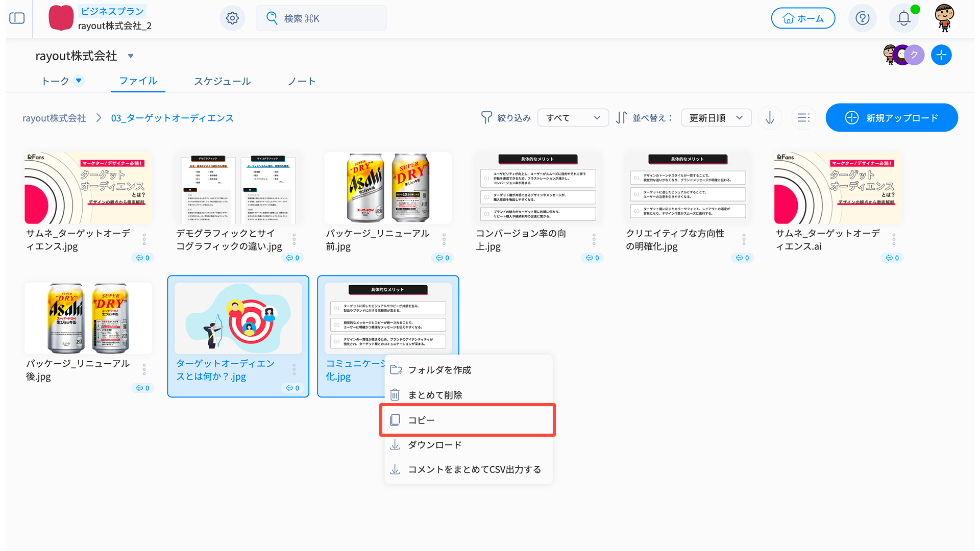
Task: Click rayout株式会社 breadcrumb link
Action: tap(54, 118)
